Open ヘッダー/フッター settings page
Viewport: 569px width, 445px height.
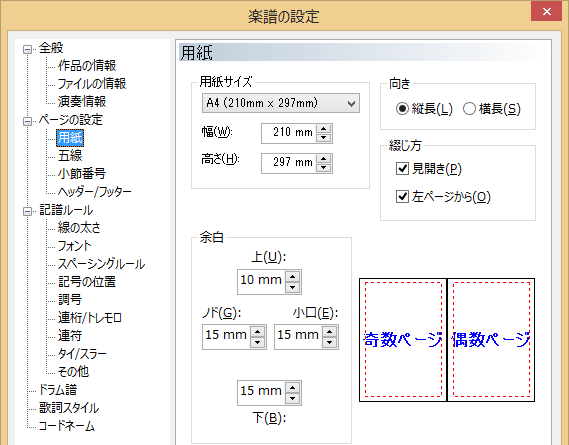click(94, 192)
